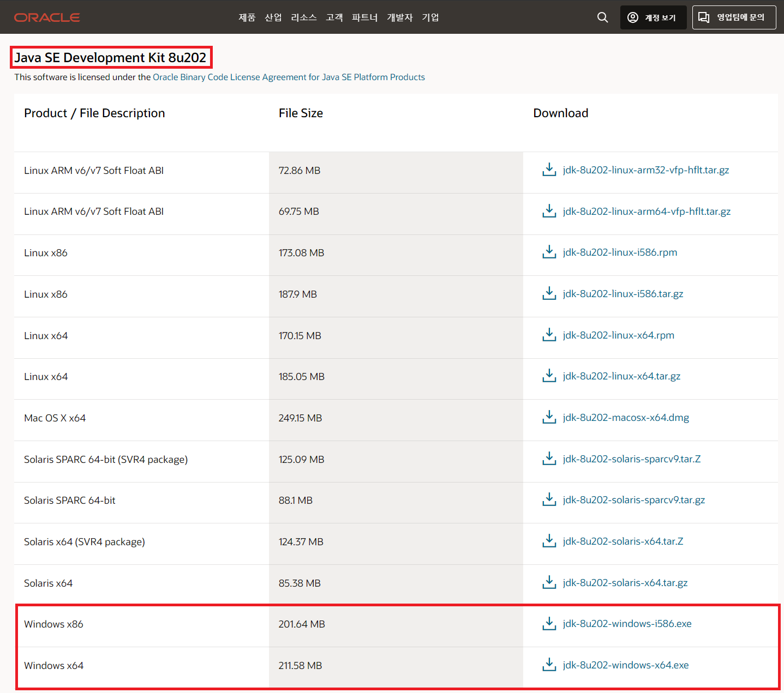
Task: Open the 기업 menu
Action: click(430, 17)
